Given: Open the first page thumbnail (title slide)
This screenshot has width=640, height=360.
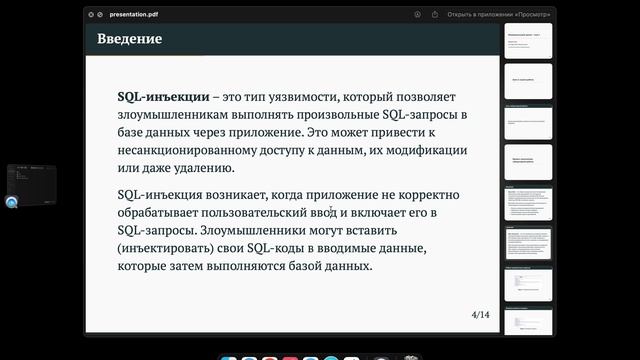Looking at the screenshot, I should tap(528, 41).
